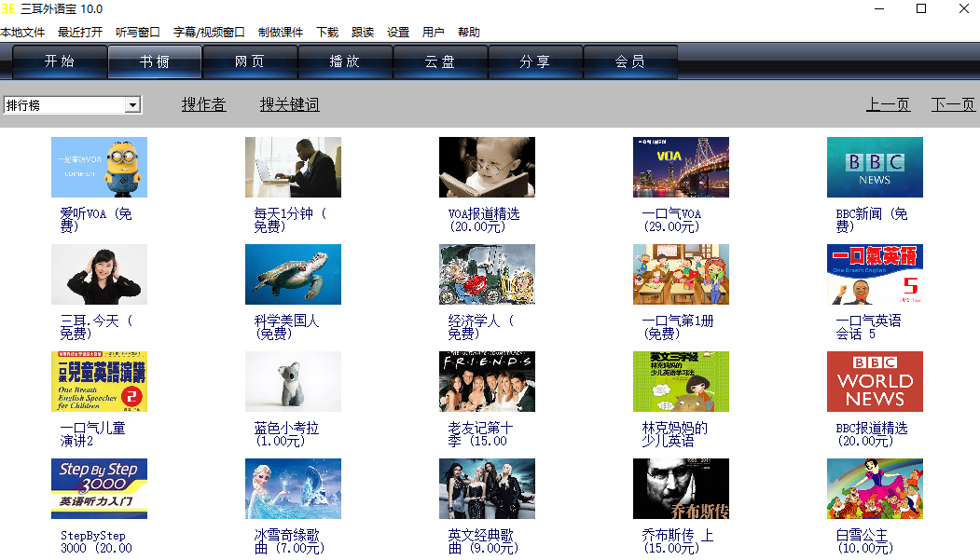Screen dimensions: 980x560
Task: Open the 最近打开 menu
Action: (x=80, y=33)
